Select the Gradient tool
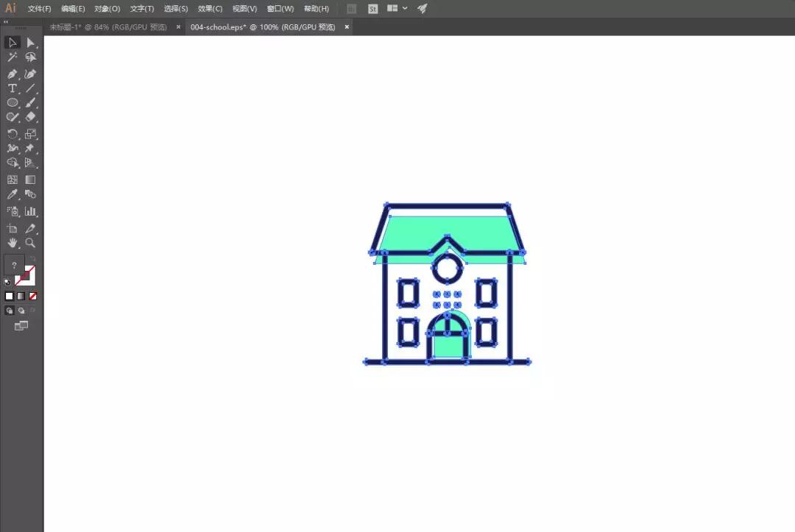The height and width of the screenshot is (532, 795). (x=30, y=180)
